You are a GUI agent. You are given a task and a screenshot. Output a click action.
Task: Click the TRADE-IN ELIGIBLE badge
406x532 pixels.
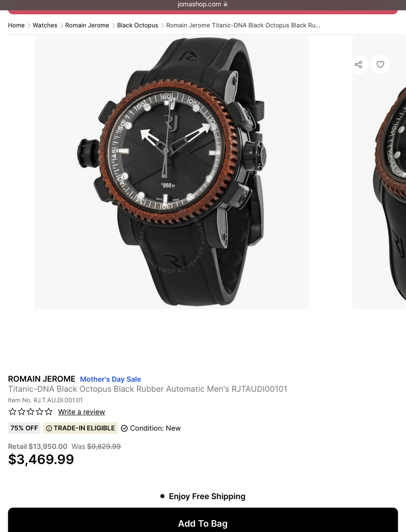[x=80, y=428]
